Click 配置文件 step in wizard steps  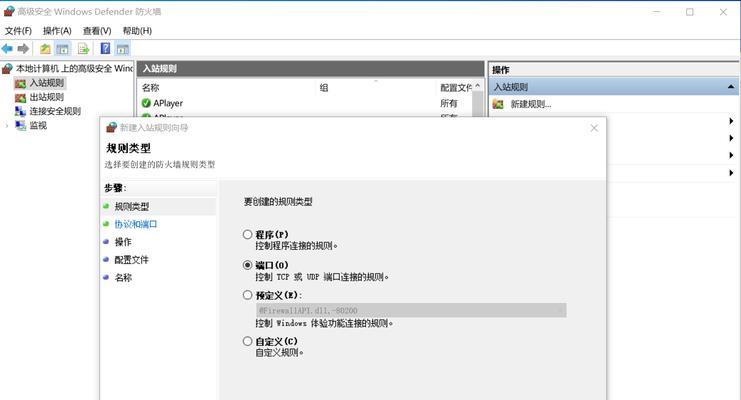pos(131,260)
